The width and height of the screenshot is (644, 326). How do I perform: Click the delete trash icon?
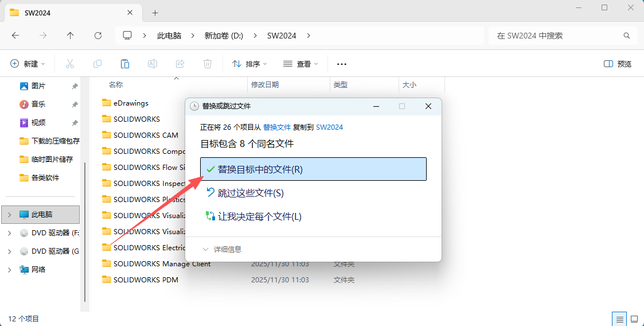[208, 64]
